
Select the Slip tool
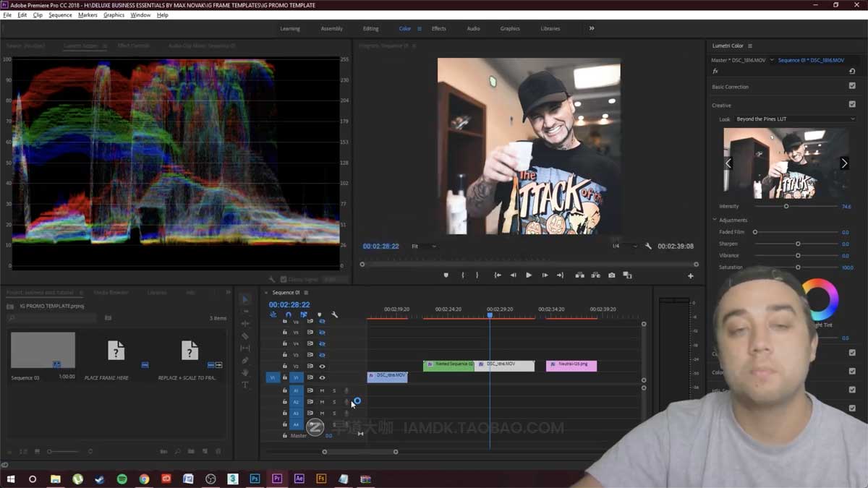[x=245, y=348]
